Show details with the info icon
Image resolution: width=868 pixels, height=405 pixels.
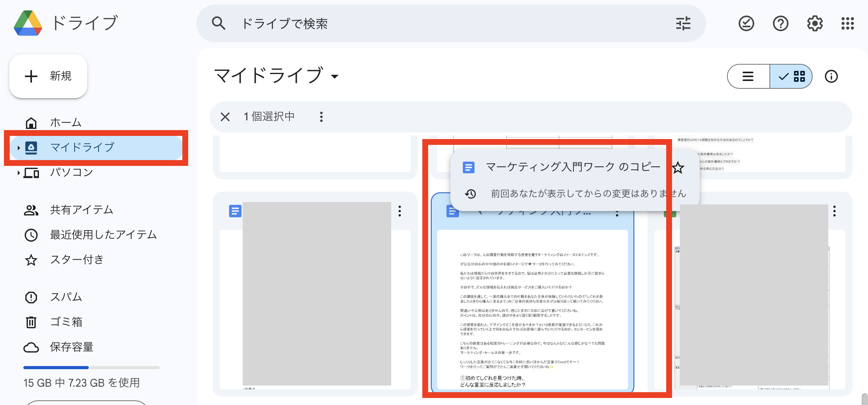coord(831,76)
